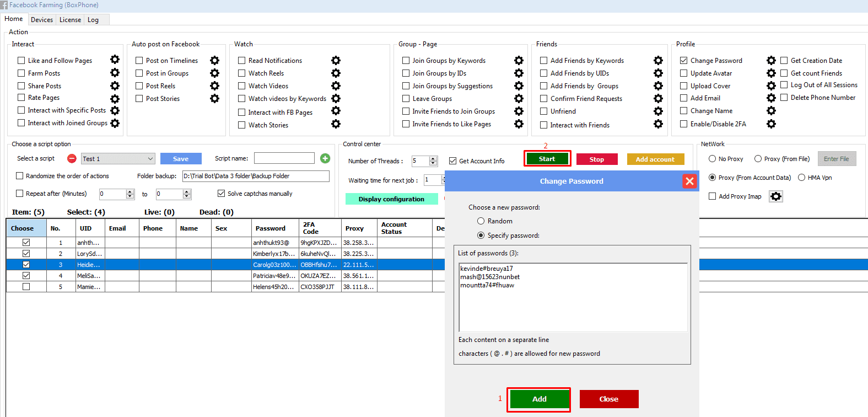Click the green Start button

547,159
